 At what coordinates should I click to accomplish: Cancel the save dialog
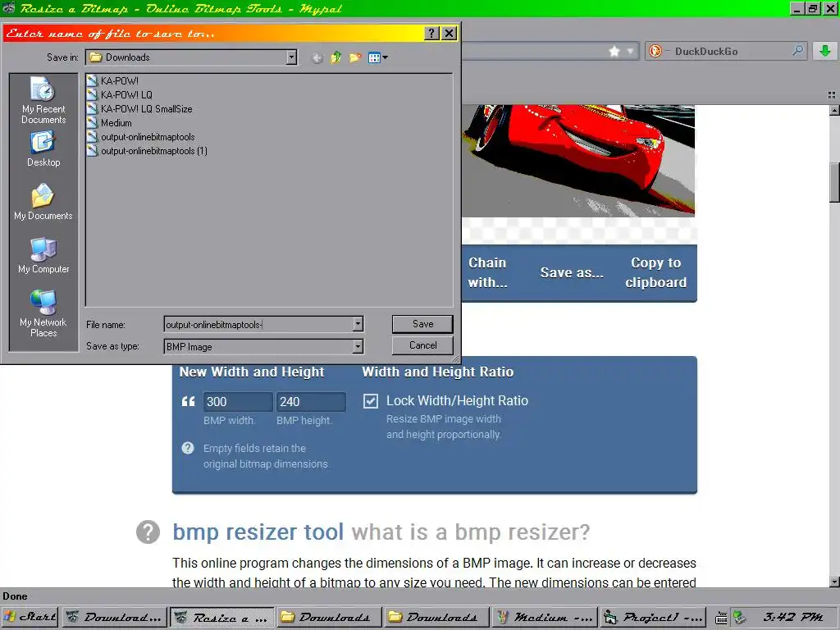pyautogui.click(x=422, y=345)
